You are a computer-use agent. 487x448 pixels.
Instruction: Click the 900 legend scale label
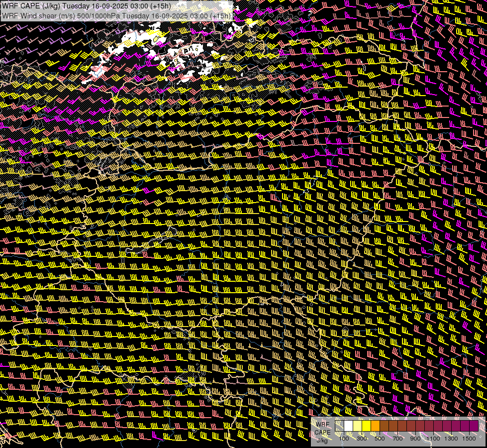[415, 439]
